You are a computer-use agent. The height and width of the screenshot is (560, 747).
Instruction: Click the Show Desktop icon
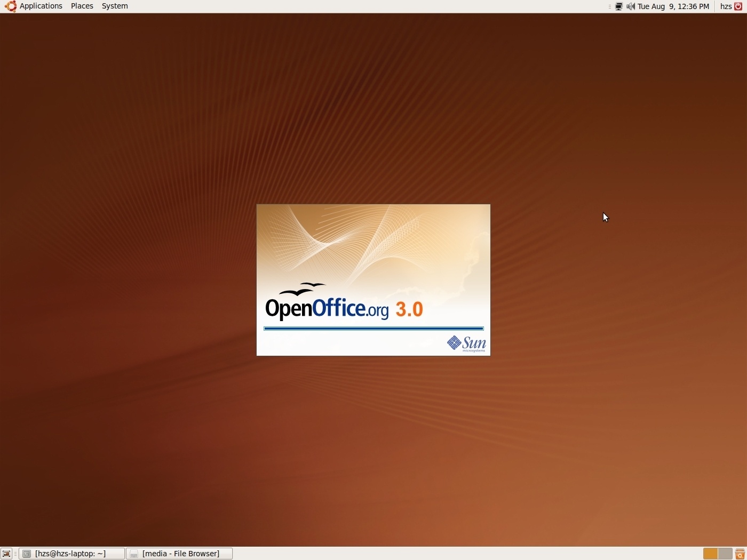[6, 554]
